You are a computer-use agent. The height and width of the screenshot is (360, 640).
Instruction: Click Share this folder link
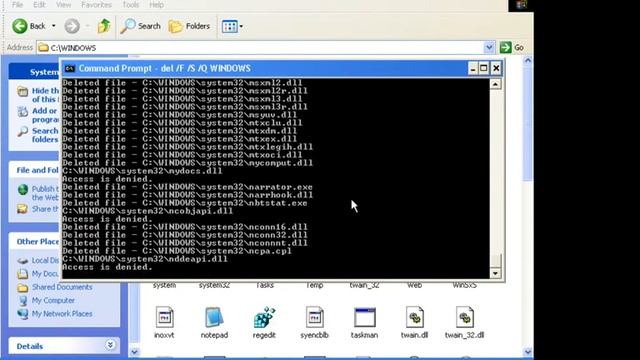click(45, 209)
